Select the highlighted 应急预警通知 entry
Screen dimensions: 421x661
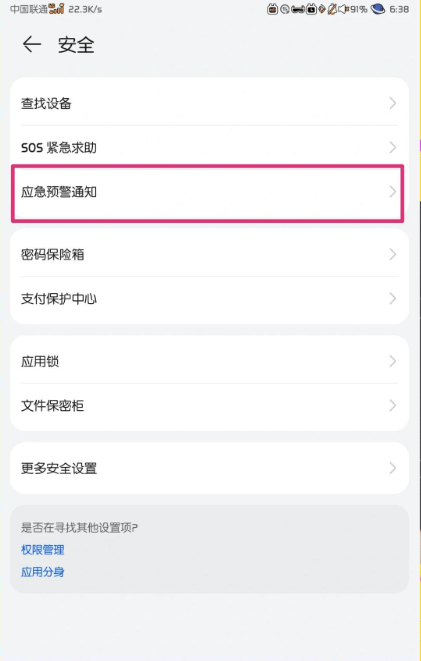click(208, 193)
